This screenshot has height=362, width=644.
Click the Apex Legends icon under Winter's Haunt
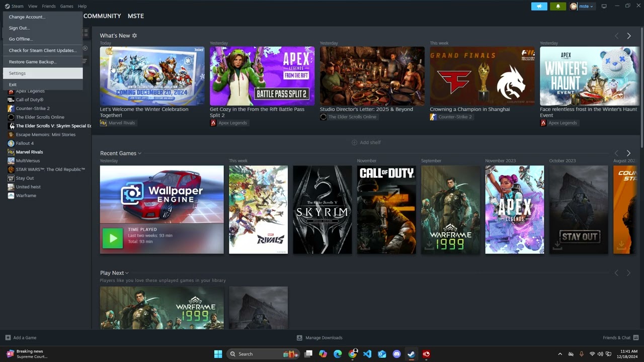(x=543, y=123)
